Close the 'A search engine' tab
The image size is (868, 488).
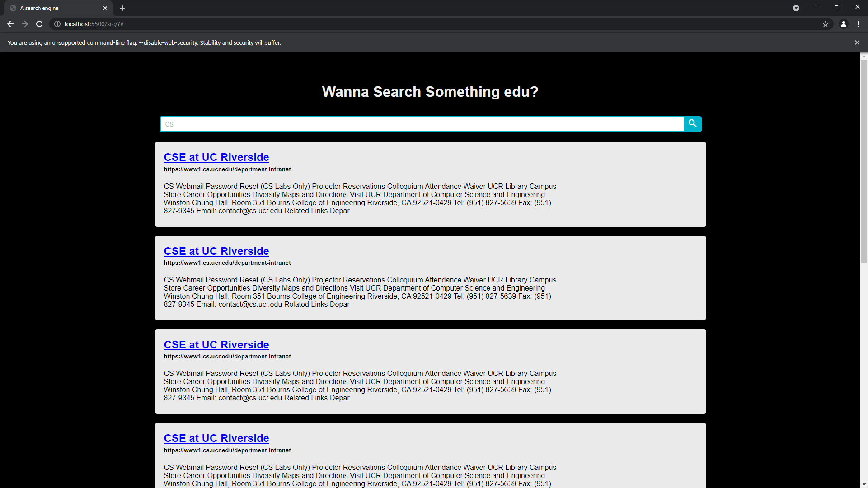105,8
